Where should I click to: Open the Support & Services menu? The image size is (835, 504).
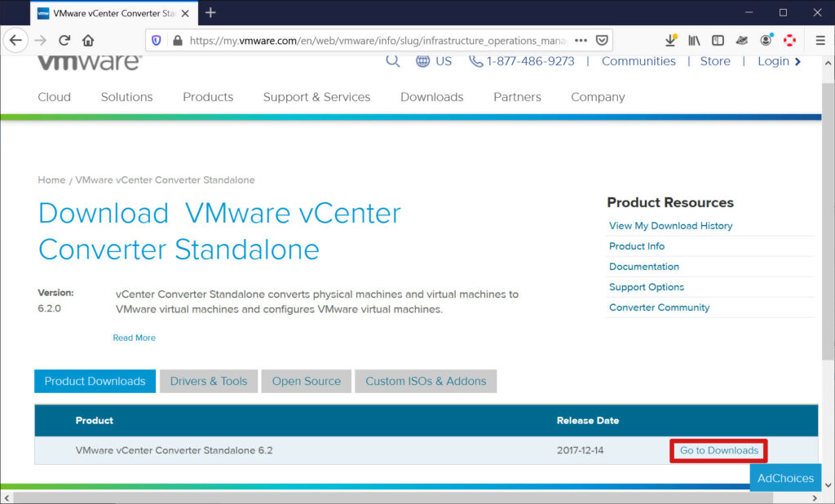click(x=317, y=97)
